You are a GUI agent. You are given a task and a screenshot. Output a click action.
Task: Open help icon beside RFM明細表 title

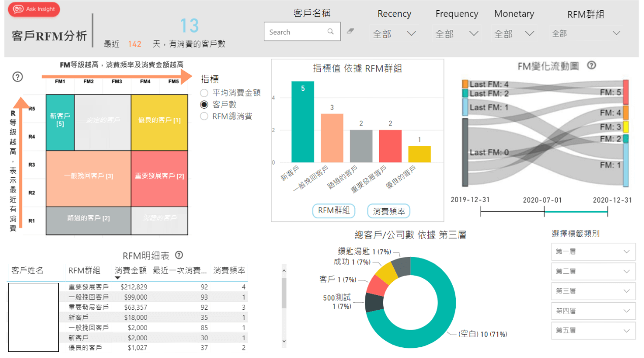click(x=179, y=255)
